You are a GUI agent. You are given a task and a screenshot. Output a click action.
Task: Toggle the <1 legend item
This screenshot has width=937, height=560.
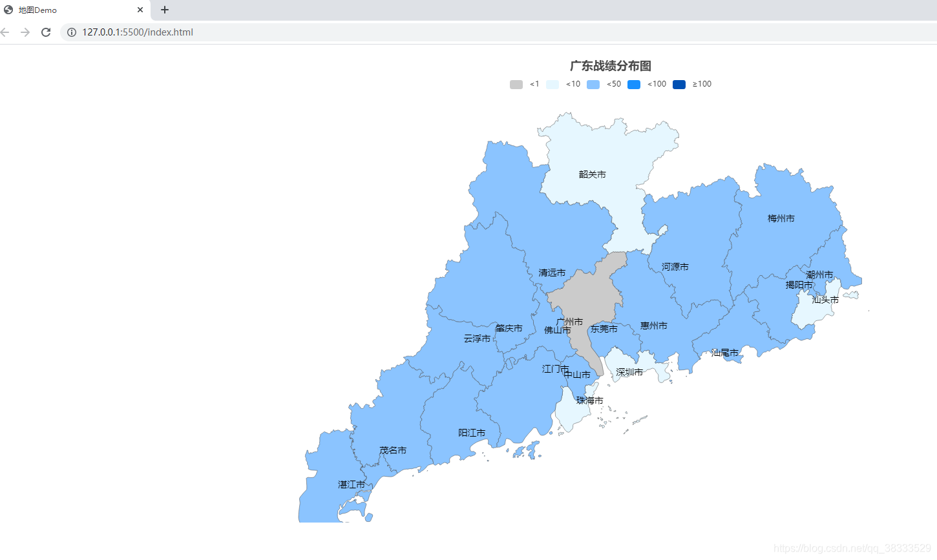pyautogui.click(x=525, y=84)
